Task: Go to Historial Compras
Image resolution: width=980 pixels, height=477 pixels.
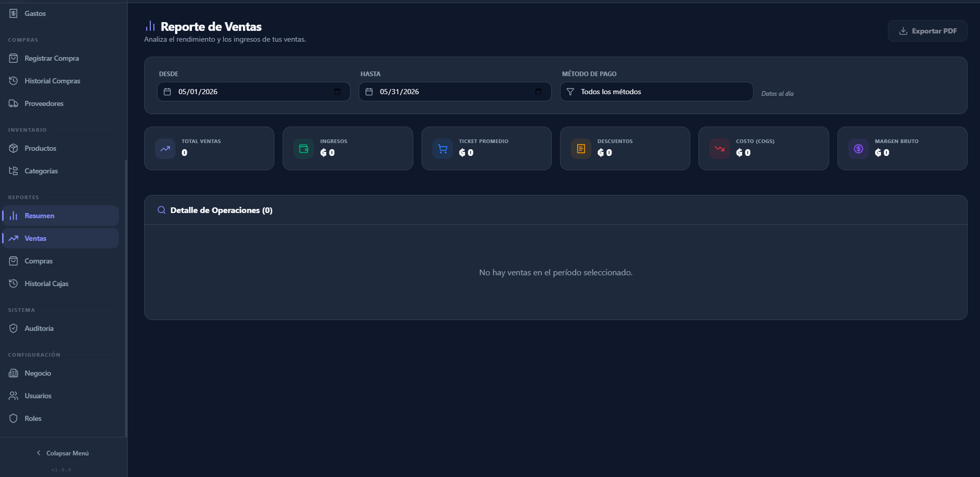Action: coord(61,81)
